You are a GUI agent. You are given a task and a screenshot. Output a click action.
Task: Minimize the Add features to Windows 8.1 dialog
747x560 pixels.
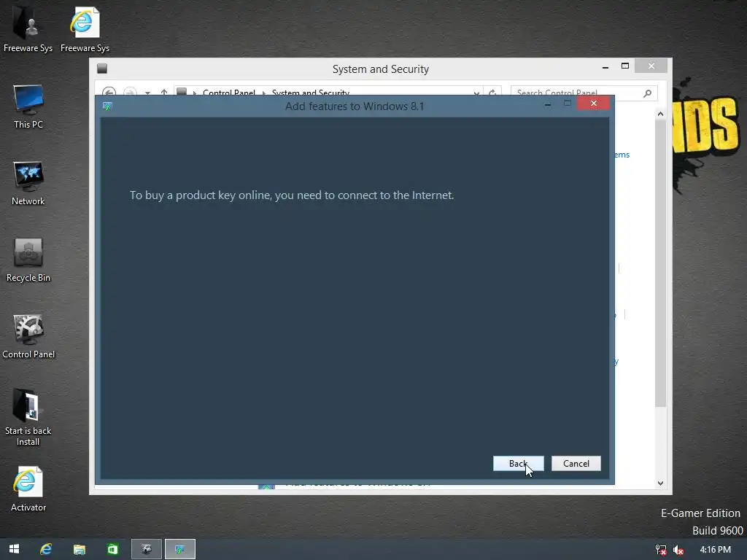click(548, 104)
